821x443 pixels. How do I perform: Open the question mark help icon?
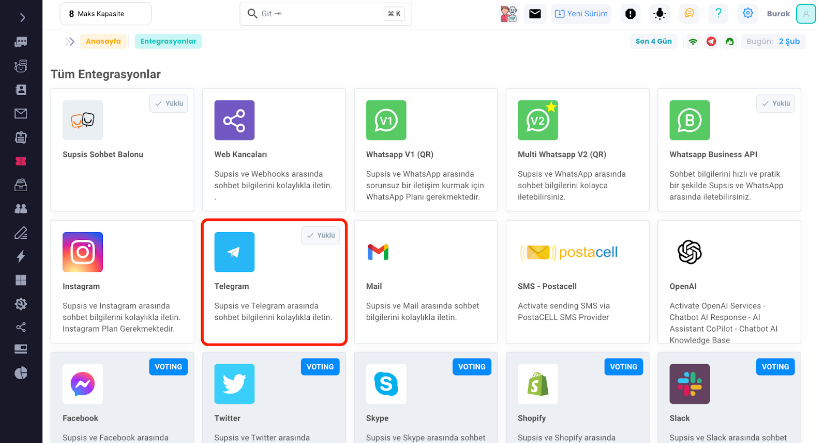click(x=718, y=14)
